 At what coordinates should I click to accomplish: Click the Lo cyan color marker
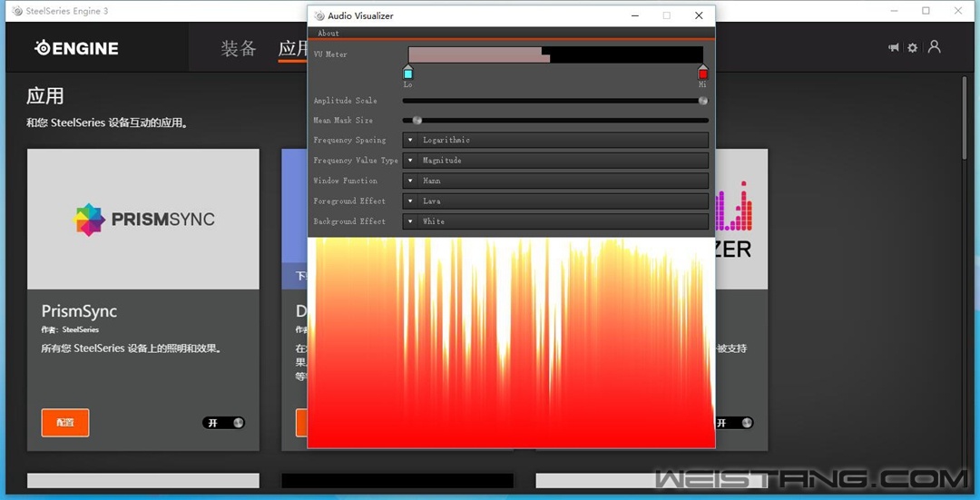(408, 74)
